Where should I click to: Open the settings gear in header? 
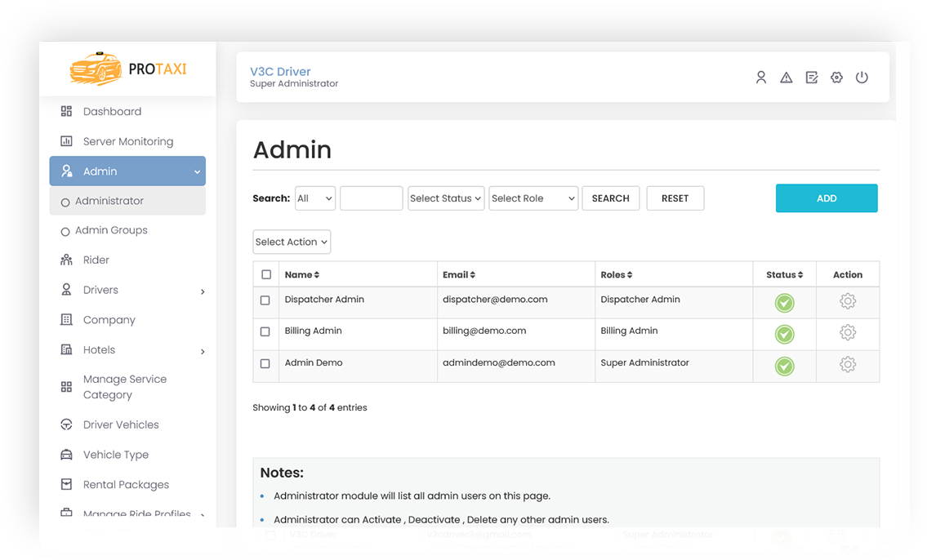[836, 78]
